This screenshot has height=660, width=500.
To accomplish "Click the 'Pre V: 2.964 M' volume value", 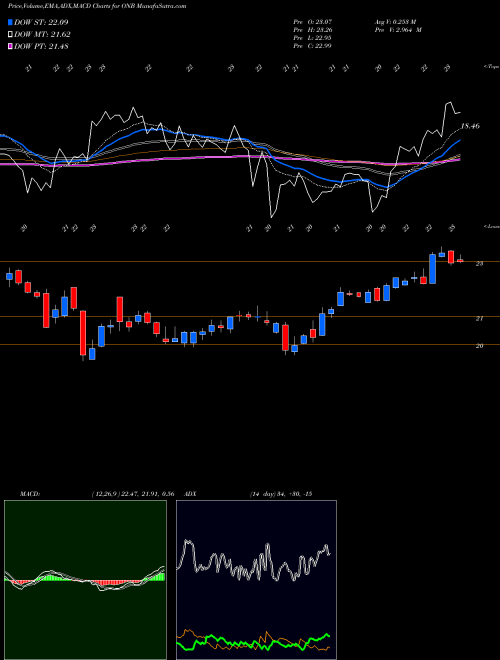I will pyautogui.click(x=397, y=30).
